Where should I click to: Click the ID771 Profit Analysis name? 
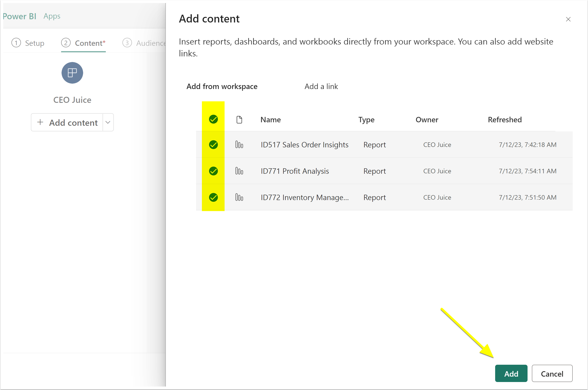click(295, 171)
